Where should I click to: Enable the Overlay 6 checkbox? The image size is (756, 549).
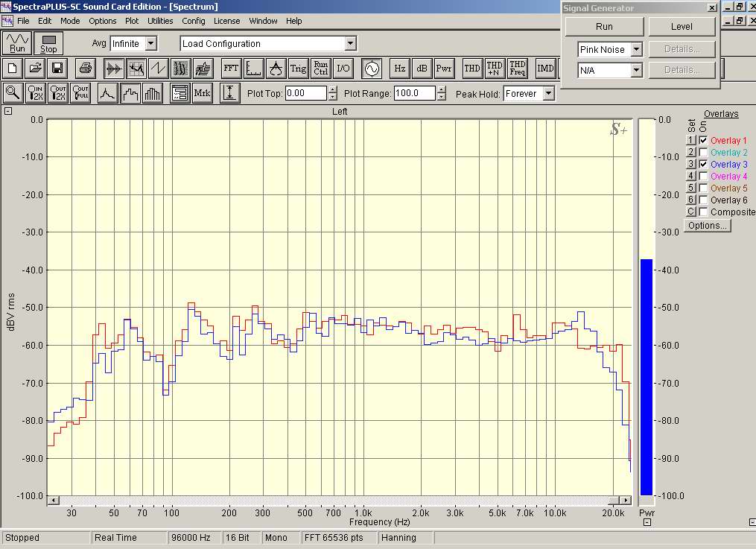[x=703, y=200]
